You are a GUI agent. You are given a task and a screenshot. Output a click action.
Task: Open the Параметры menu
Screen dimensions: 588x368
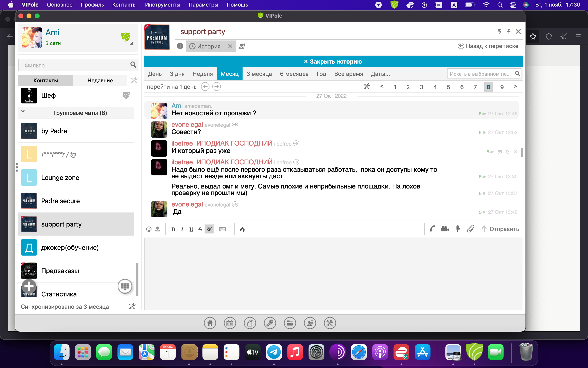(x=203, y=5)
